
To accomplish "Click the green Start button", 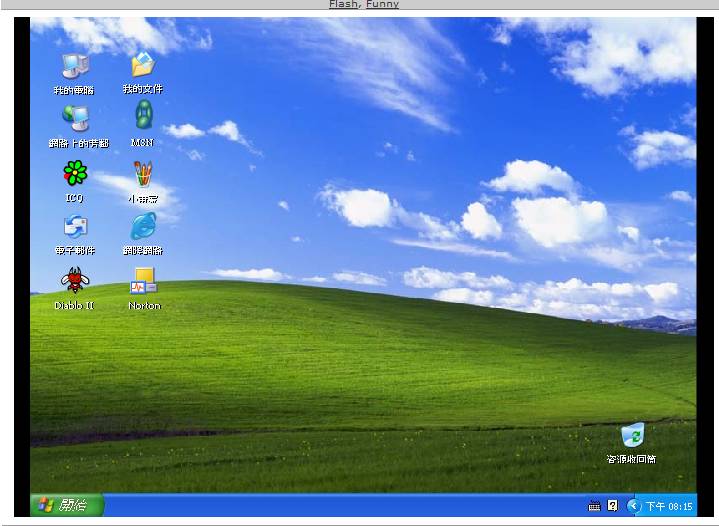I will [x=66, y=505].
